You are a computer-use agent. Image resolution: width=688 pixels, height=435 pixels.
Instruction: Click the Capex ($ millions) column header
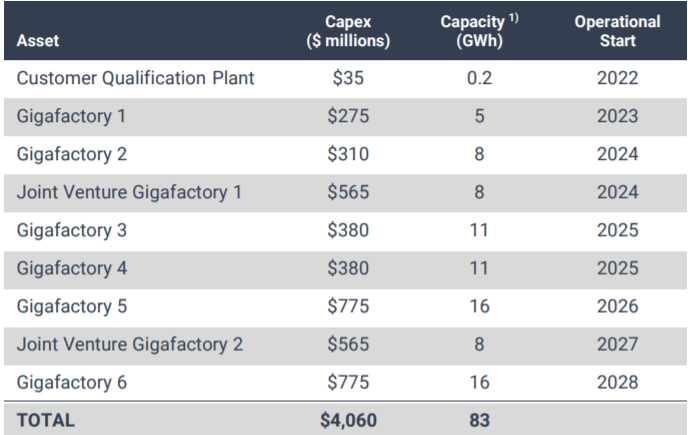(x=348, y=32)
